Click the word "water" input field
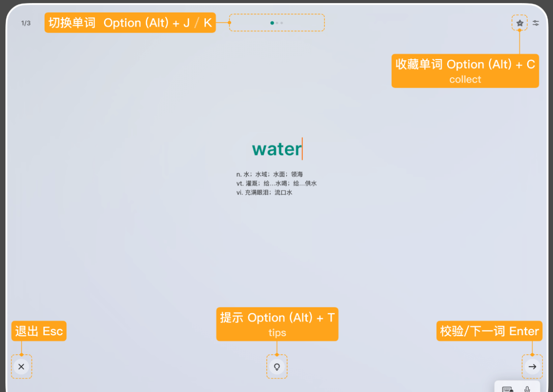The height and width of the screenshot is (392, 553). coord(277,149)
